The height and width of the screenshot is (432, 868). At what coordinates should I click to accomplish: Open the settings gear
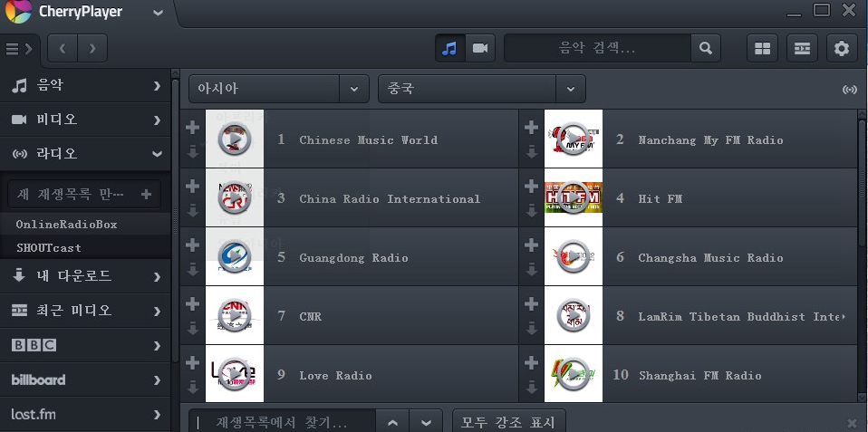pyautogui.click(x=842, y=48)
